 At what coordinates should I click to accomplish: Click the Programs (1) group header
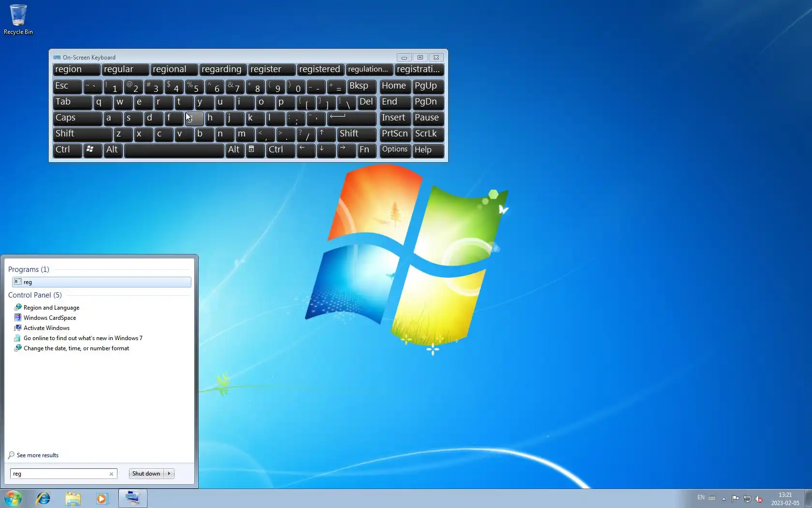tap(29, 269)
